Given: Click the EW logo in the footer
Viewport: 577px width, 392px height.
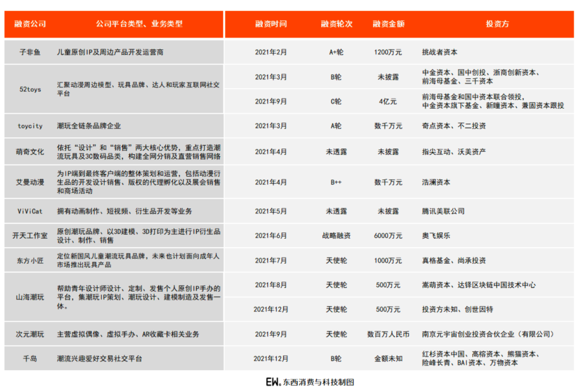Looking at the screenshot, I should tap(274, 382).
